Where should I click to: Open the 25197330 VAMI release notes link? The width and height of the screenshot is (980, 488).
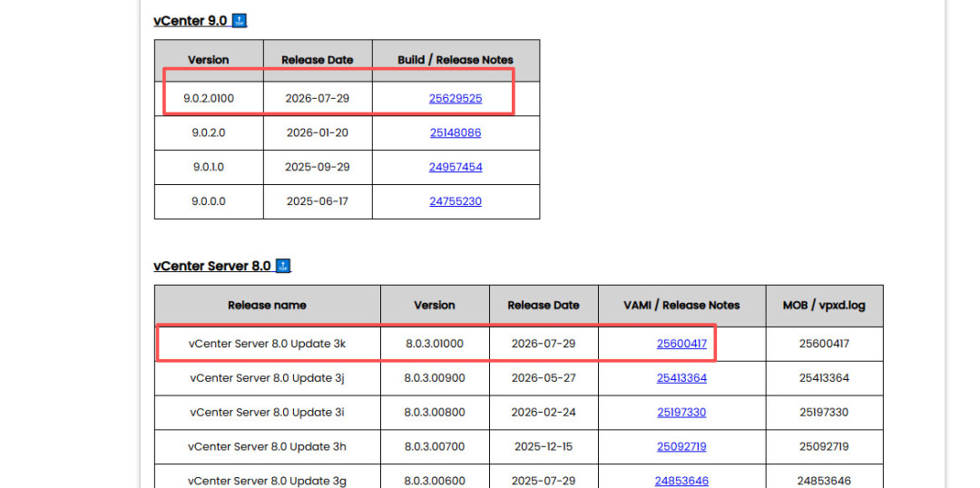click(x=681, y=412)
